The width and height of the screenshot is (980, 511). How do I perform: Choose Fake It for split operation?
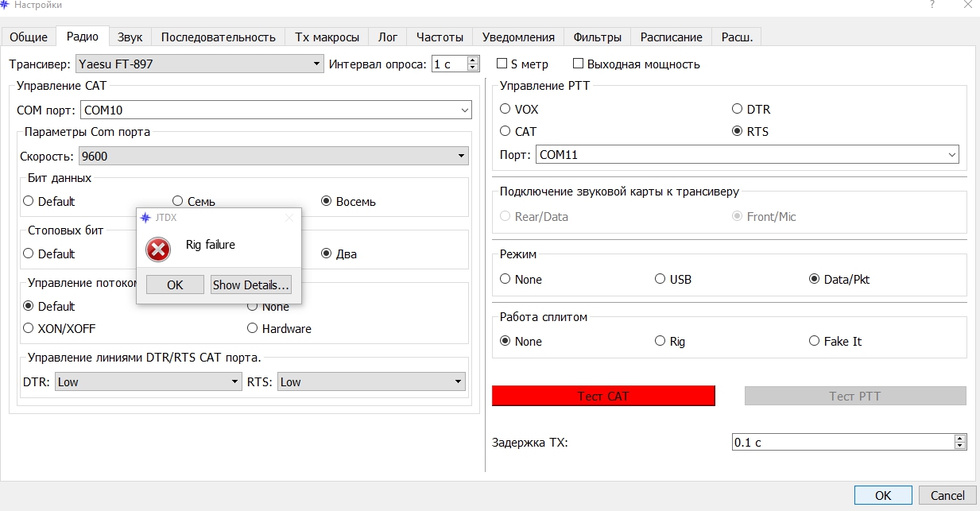[814, 341]
